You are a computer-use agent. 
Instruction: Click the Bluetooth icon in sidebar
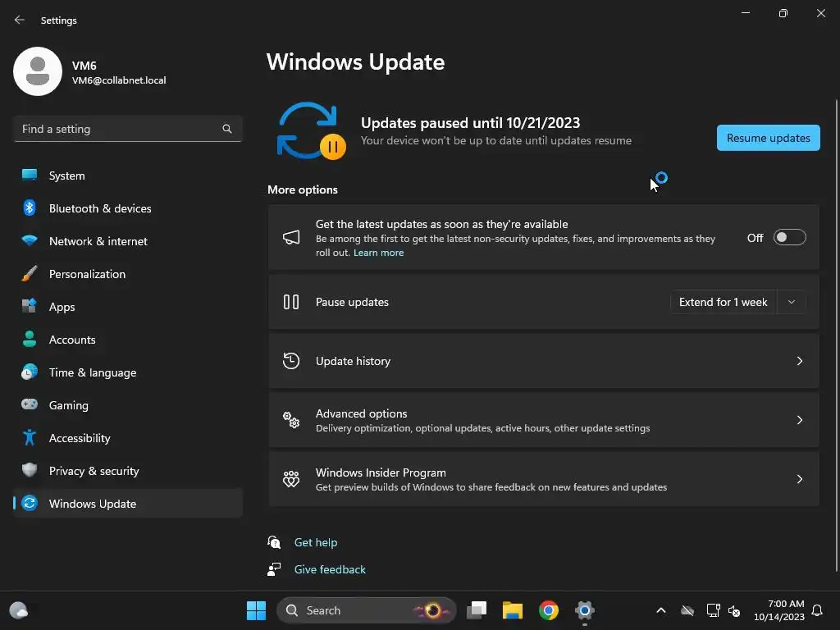tap(30, 208)
